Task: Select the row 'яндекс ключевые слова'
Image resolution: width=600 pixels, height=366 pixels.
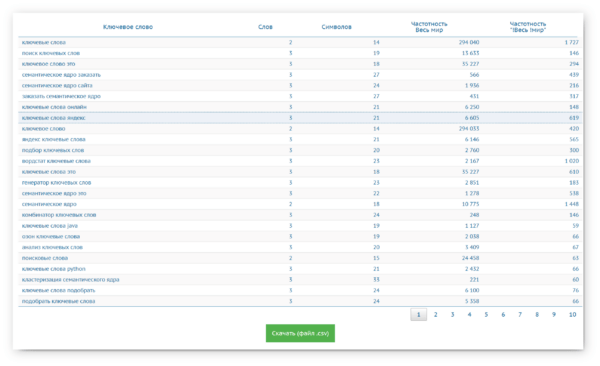Action: (300, 139)
